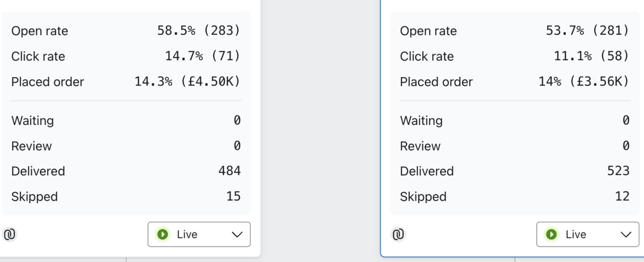Click the link icon on the right card
644x262 pixels.
tap(398, 234)
